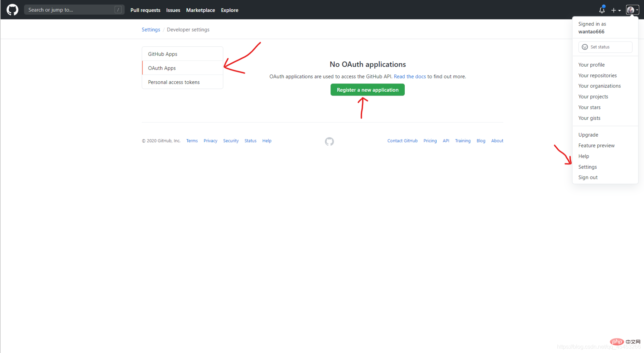The image size is (644, 353).
Task: Choose Sign out in user menu
Action: pyautogui.click(x=588, y=178)
